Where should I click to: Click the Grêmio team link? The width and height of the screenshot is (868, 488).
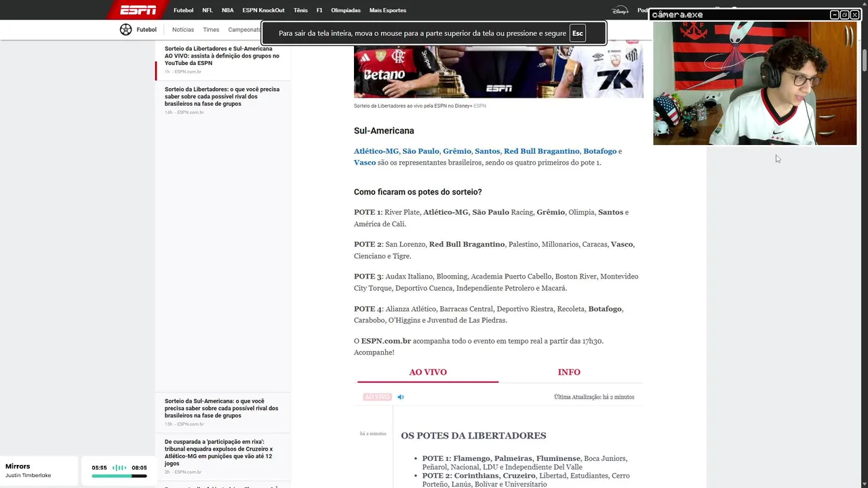point(457,151)
